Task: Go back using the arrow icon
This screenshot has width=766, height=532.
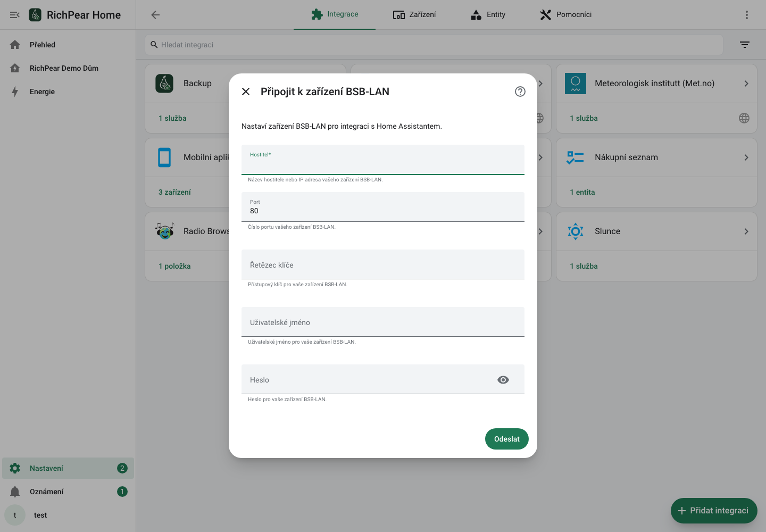Action: (x=155, y=15)
